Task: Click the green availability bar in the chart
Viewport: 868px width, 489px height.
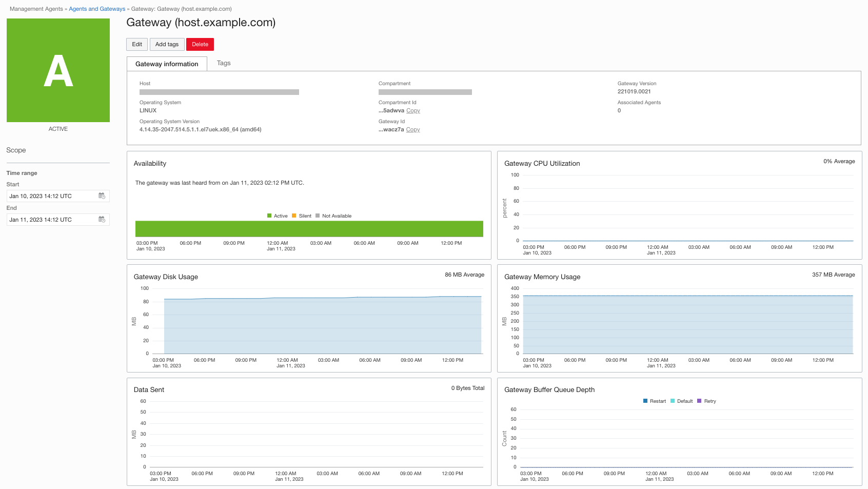Action: click(x=309, y=229)
